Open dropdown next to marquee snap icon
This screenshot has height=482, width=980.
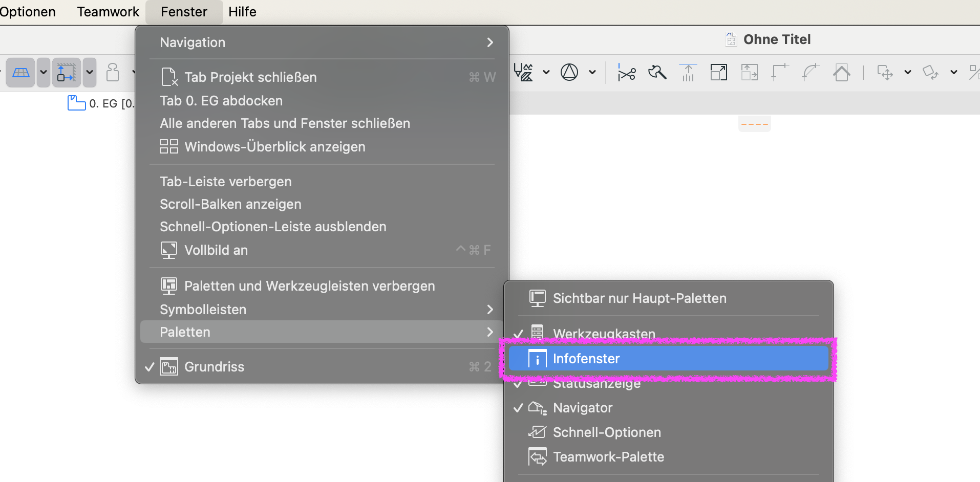pos(90,73)
